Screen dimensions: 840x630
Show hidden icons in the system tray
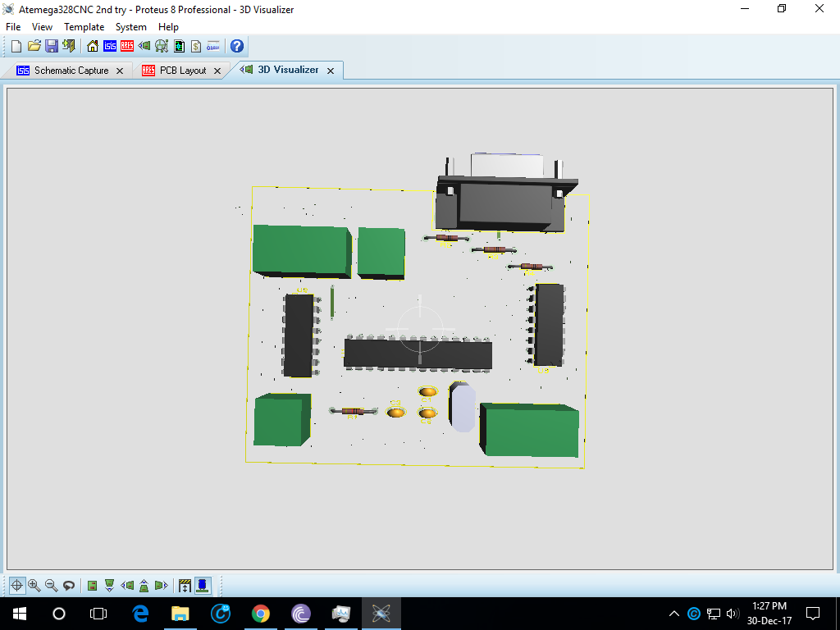click(673, 613)
